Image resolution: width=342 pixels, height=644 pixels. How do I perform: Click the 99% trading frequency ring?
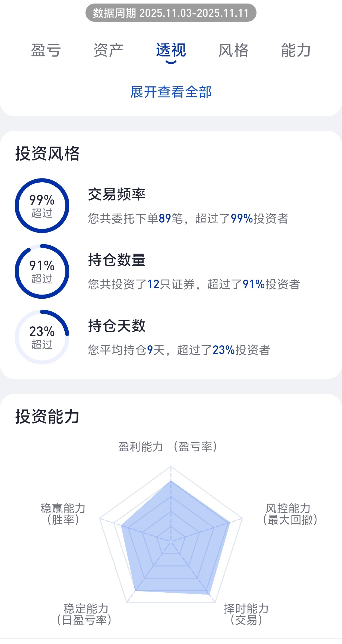42,206
